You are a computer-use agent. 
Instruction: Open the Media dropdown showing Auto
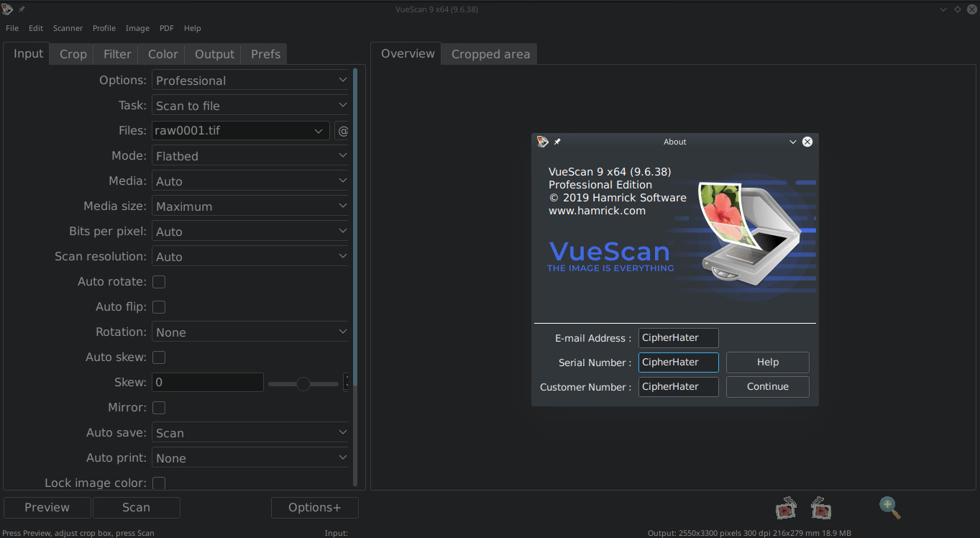click(251, 181)
